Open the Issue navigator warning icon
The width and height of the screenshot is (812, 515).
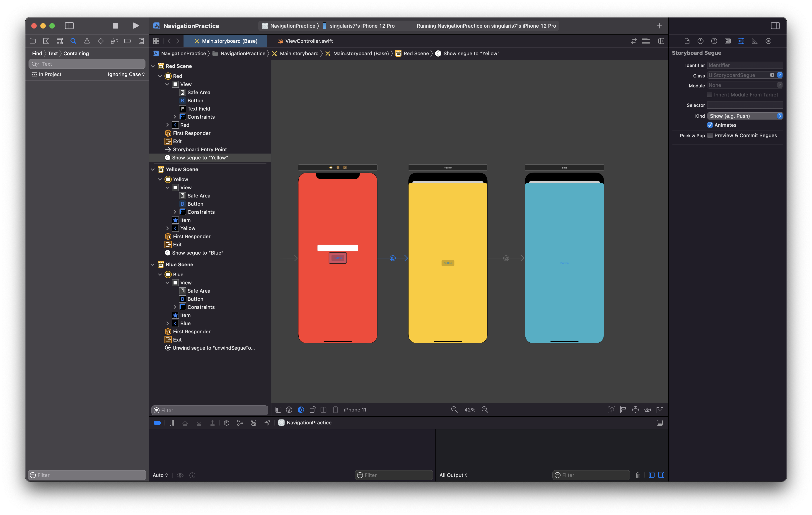(x=87, y=41)
